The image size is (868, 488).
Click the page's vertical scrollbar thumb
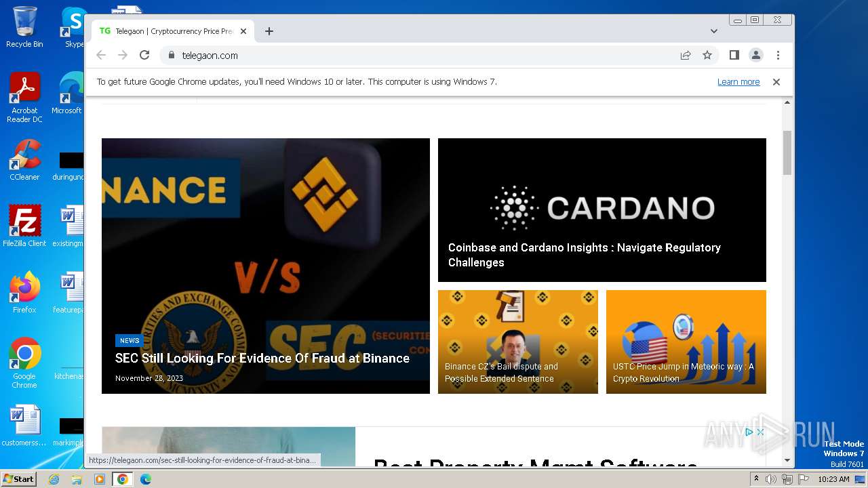tap(787, 152)
